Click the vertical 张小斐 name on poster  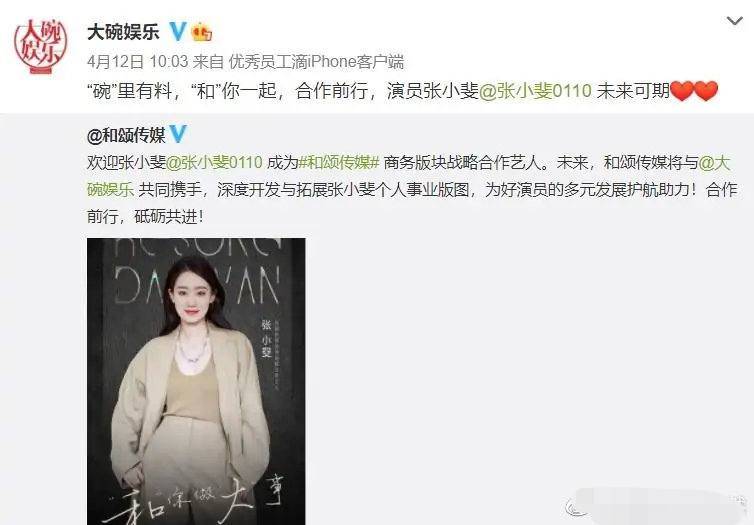coord(266,338)
